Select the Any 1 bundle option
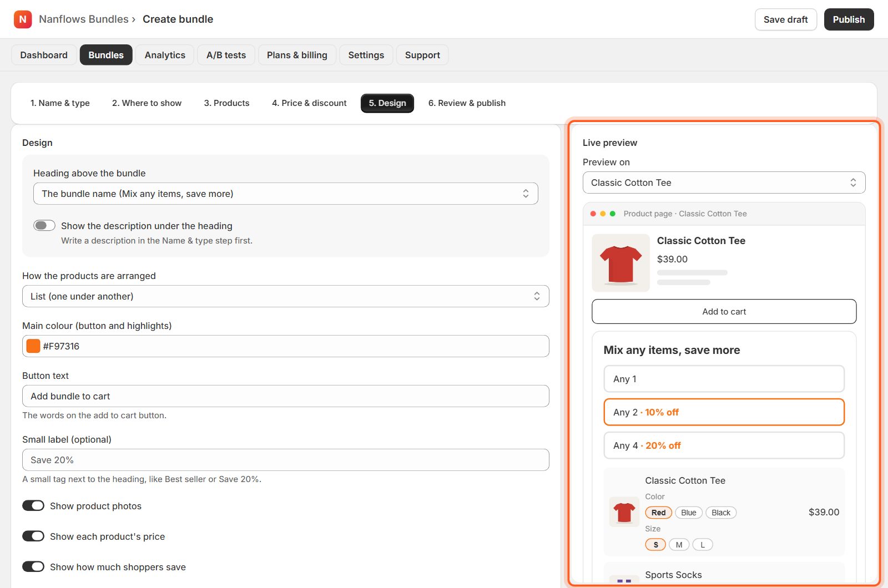The width and height of the screenshot is (888, 588). tap(724, 379)
